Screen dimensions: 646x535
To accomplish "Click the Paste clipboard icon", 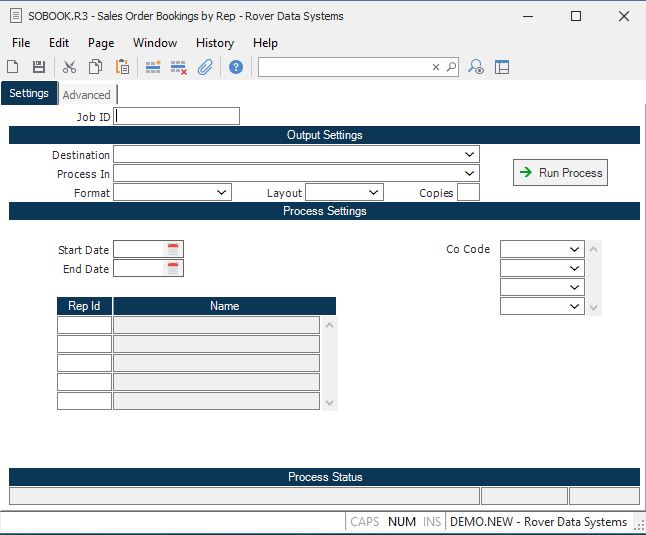I will coord(122,67).
